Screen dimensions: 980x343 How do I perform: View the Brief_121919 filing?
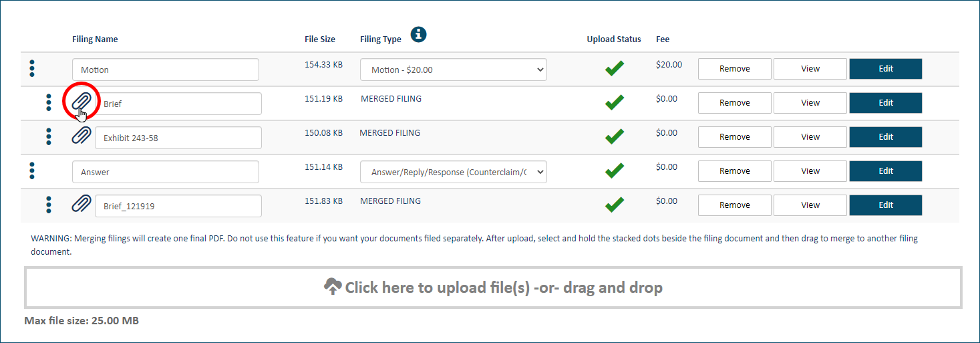[x=810, y=205]
